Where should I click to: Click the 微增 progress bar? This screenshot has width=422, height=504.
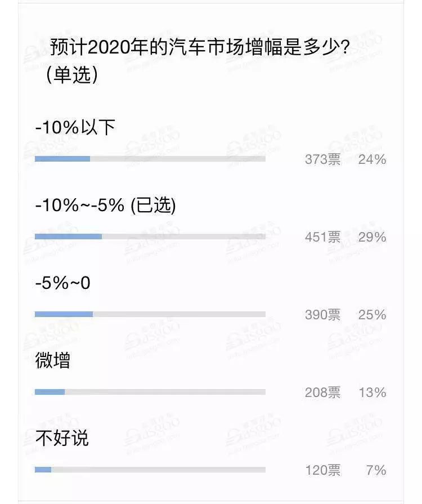pos(150,392)
